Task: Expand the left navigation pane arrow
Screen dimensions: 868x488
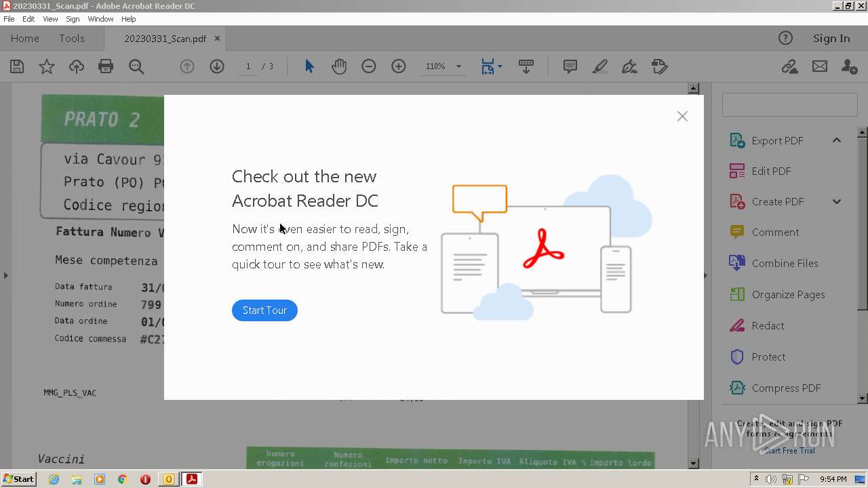Action: pos(5,275)
